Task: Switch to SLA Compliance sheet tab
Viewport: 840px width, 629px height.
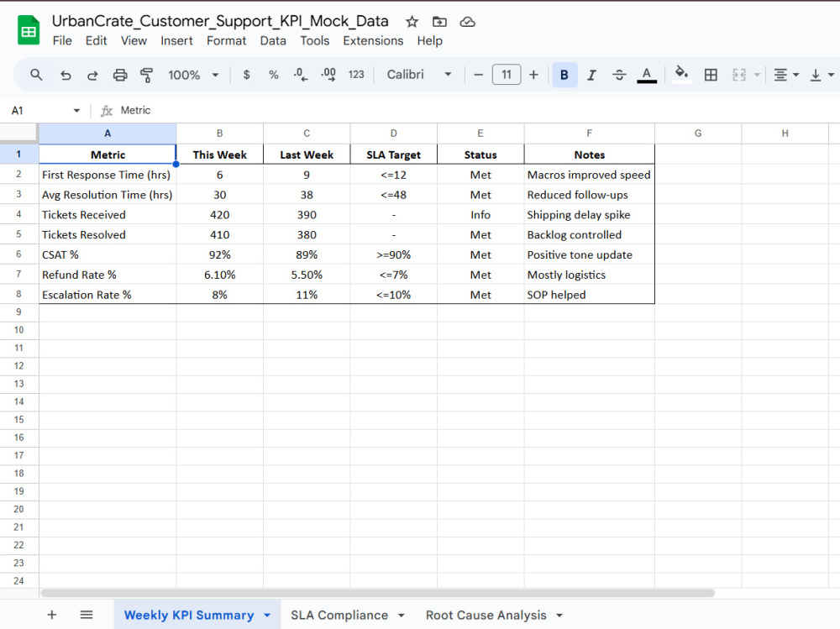Action: [339, 615]
